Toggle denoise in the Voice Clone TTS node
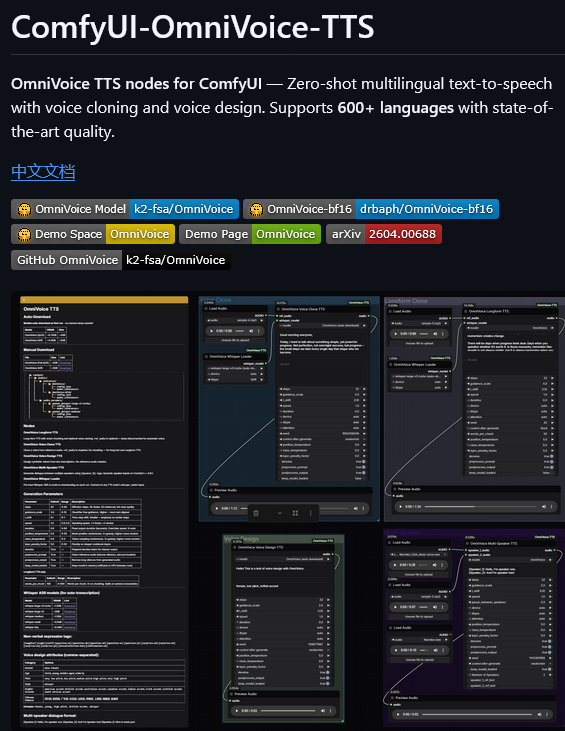Image resolution: width=565 pixels, height=731 pixels. point(364,462)
